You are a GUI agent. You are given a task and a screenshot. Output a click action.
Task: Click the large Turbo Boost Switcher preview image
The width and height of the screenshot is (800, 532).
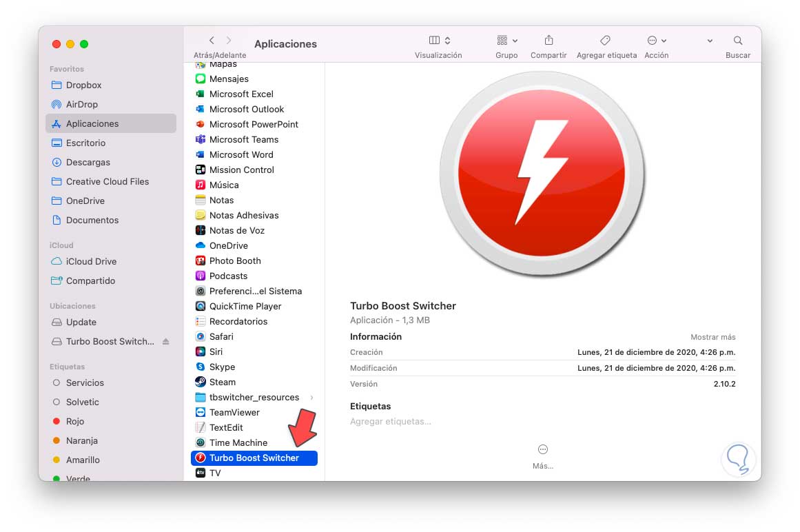542,174
